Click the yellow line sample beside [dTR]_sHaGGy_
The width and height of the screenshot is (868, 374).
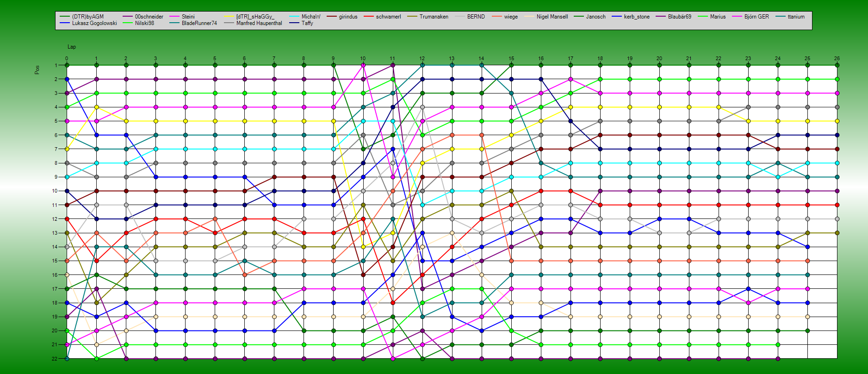229,17
